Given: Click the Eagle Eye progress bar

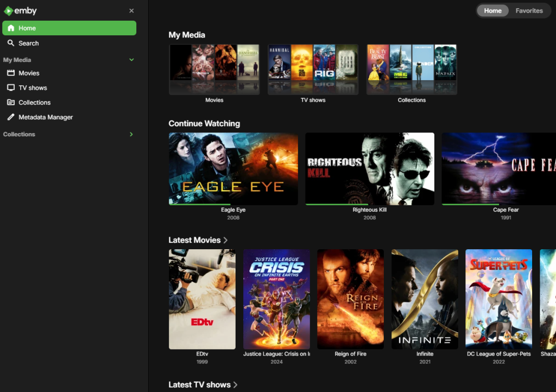Looking at the screenshot, I should click(x=233, y=204).
